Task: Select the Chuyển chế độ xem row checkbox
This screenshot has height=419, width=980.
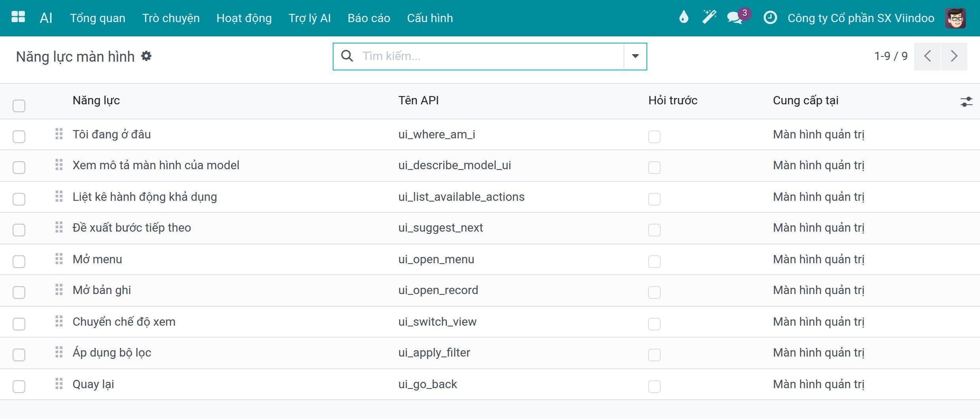Action: pyautogui.click(x=19, y=324)
